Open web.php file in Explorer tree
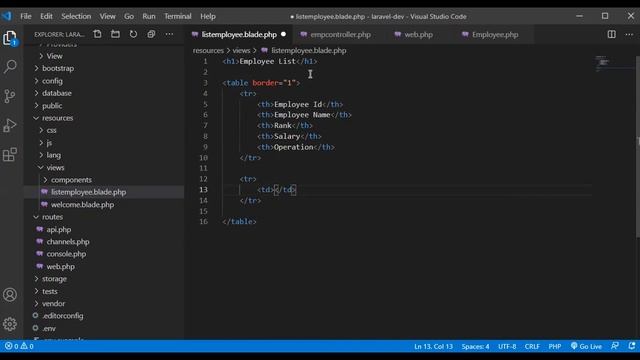This screenshot has height=360, width=640. point(60,267)
